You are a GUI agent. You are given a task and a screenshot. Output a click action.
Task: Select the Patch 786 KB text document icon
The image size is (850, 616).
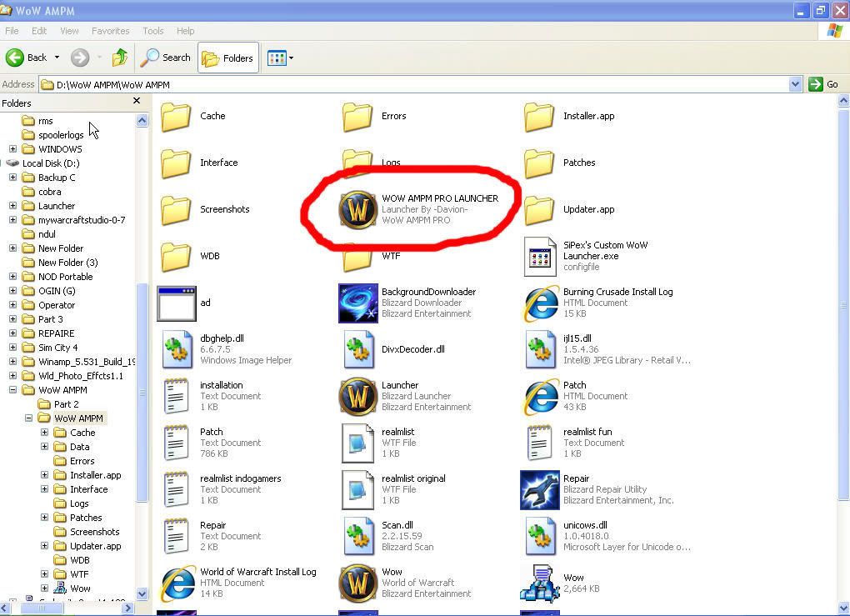[176, 443]
